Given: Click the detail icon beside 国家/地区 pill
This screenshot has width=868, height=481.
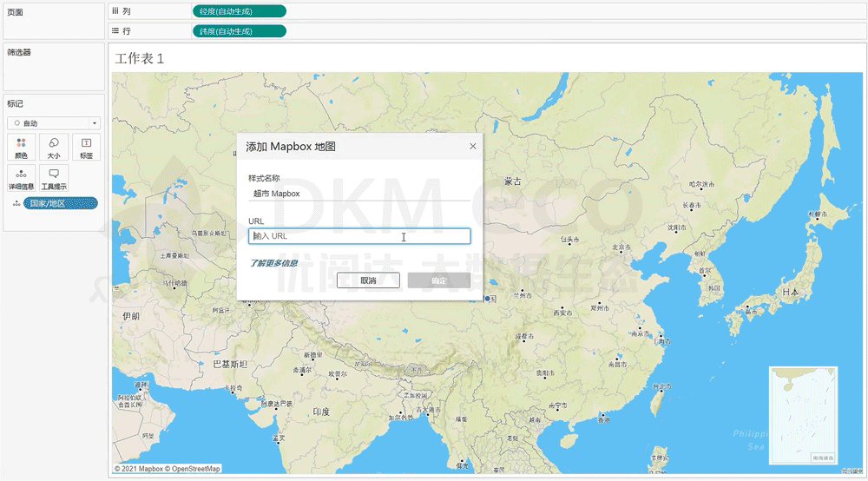Looking at the screenshot, I should 16,204.
